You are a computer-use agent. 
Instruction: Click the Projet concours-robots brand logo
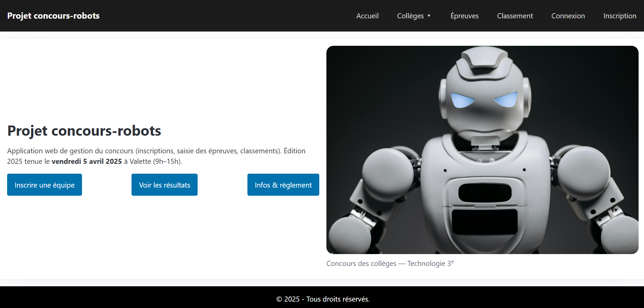[53, 16]
